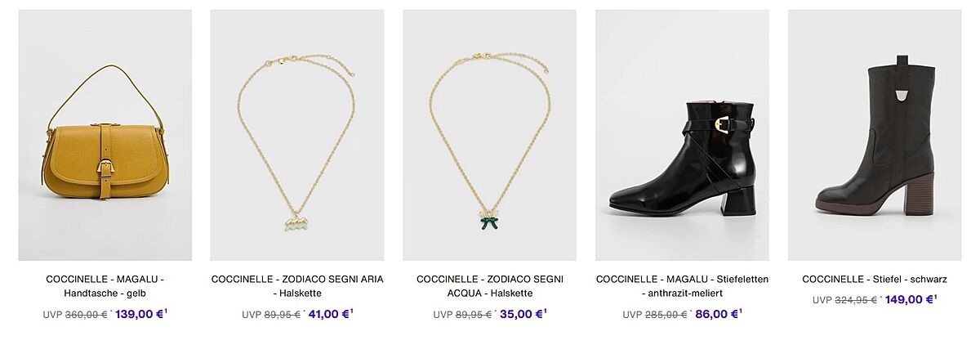Image resolution: width=980 pixels, height=363 pixels.
Task: Click 'MAGALU - Stiefeletten - anthrazit-meliert' title
Action: 682,286
